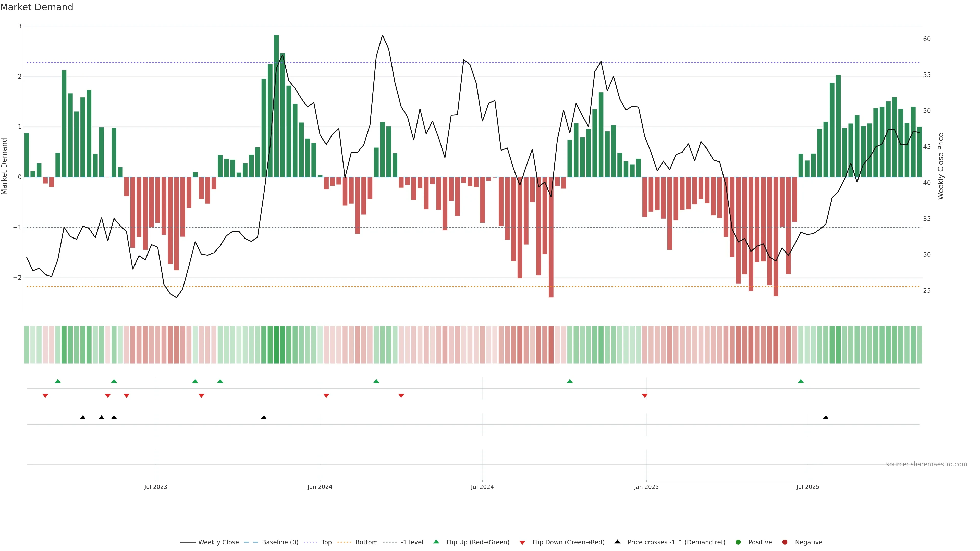Screen dimensions: 980x551
Task: Click the black Price crosses legend triangle
Action: pyautogui.click(x=617, y=542)
